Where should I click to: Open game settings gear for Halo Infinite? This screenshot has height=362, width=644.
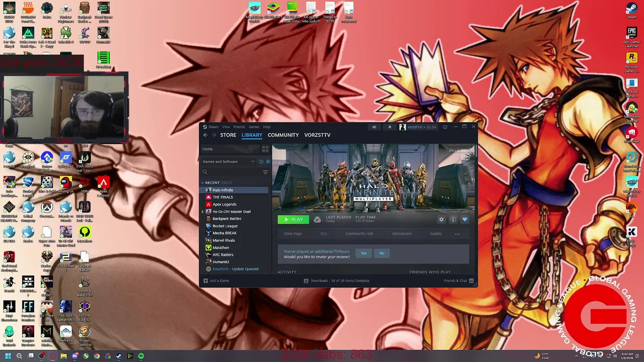coord(441,219)
